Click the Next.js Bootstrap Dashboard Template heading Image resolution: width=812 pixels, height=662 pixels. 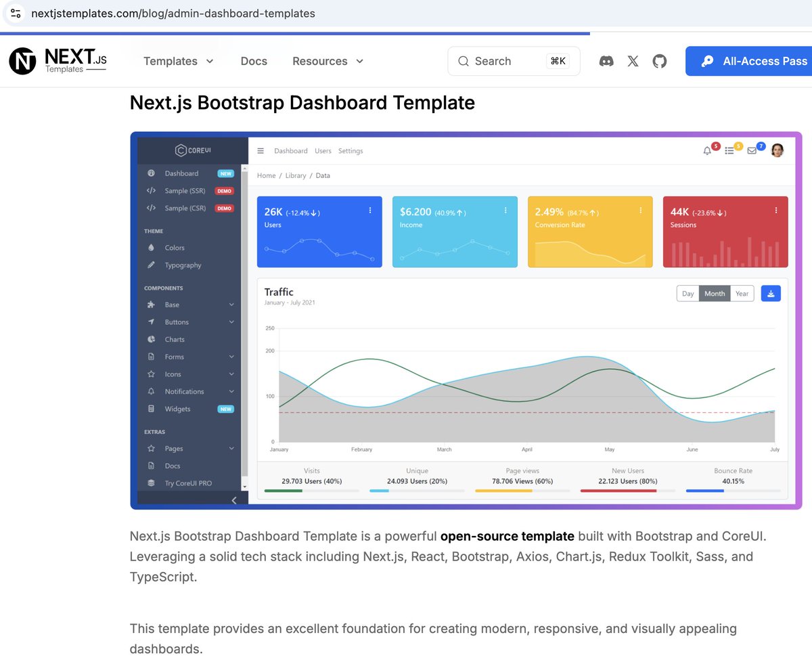coord(302,103)
